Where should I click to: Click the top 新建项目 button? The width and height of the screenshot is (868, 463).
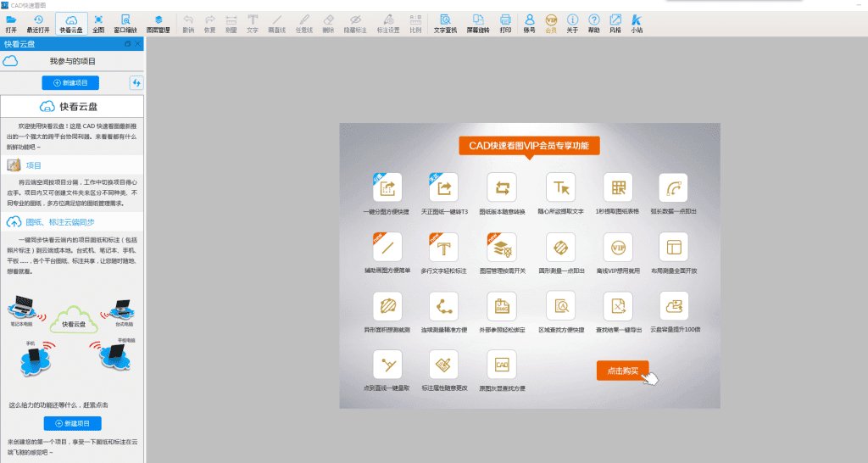(70, 82)
